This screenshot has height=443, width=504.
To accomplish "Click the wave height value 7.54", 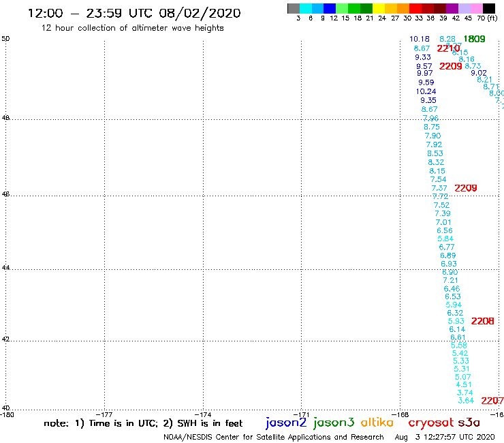I will [x=438, y=179].
